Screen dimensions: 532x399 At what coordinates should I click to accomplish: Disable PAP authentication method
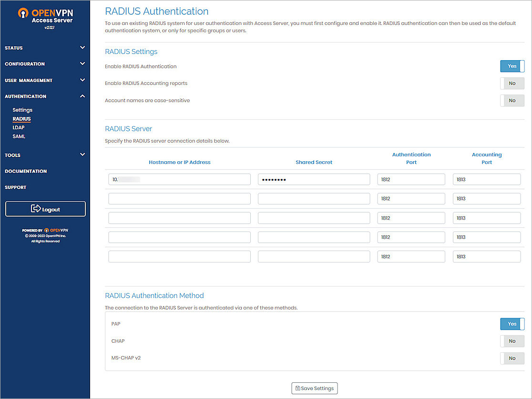point(512,324)
